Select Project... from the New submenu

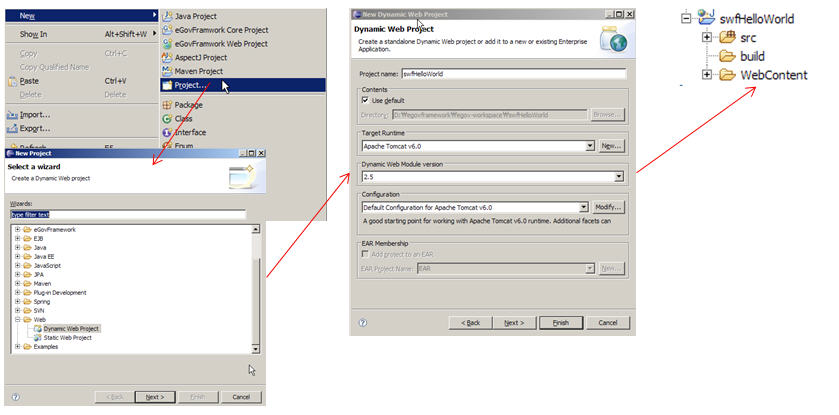click(190, 85)
